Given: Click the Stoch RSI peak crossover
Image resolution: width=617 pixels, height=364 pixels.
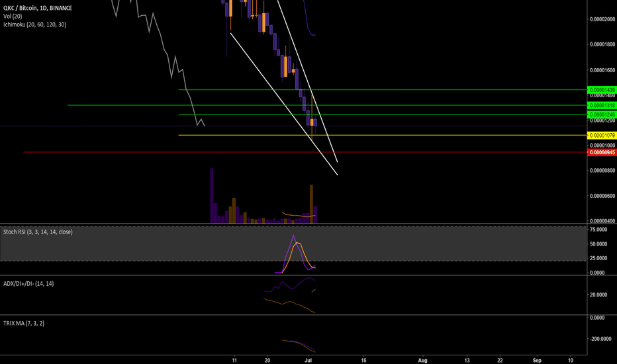Looking at the screenshot, I should 296,244.
